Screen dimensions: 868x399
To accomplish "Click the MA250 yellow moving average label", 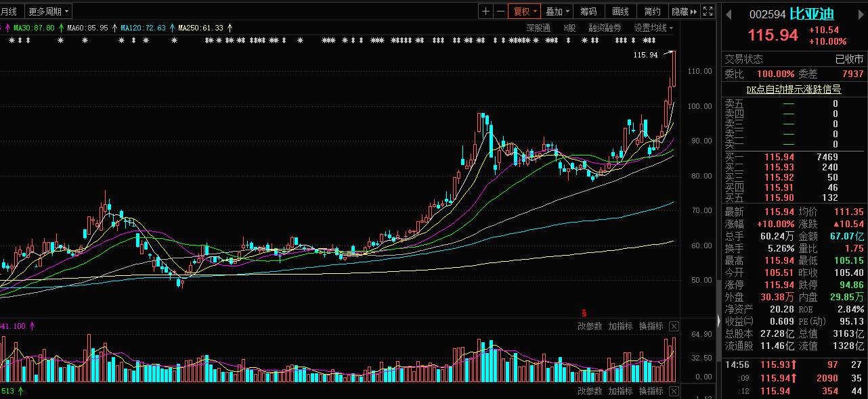I will (x=200, y=28).
